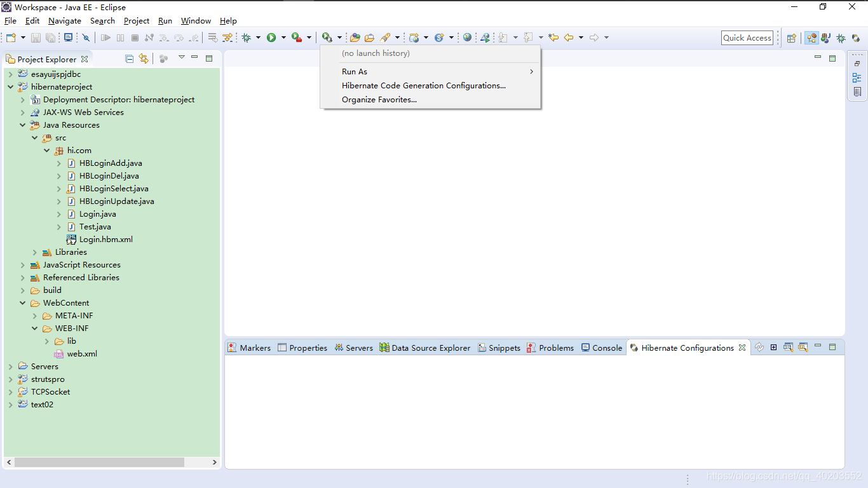Expand the Servers project node

pos(10,367)
